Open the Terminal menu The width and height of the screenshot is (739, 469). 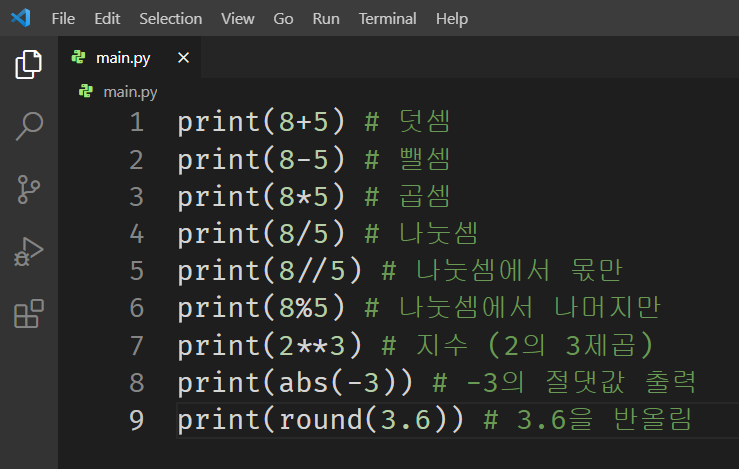(387, 18)
